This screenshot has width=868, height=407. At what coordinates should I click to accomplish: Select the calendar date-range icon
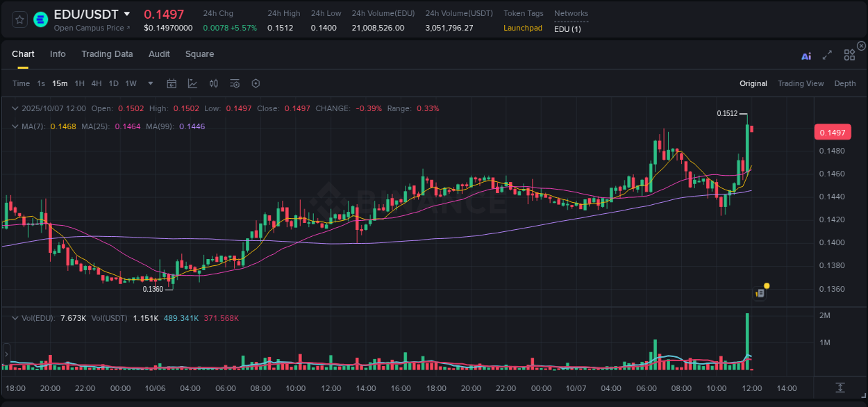[x=172, y=83]
